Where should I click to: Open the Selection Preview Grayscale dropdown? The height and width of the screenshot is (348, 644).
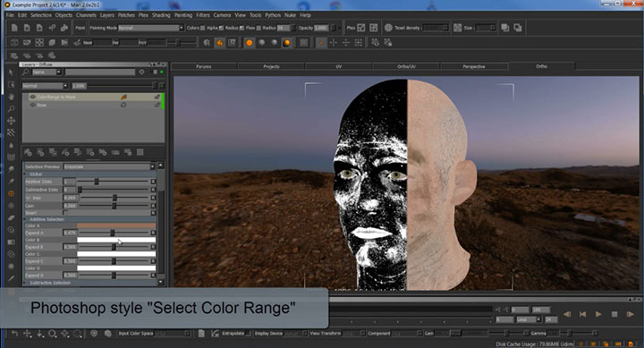(x=108, y=166)
